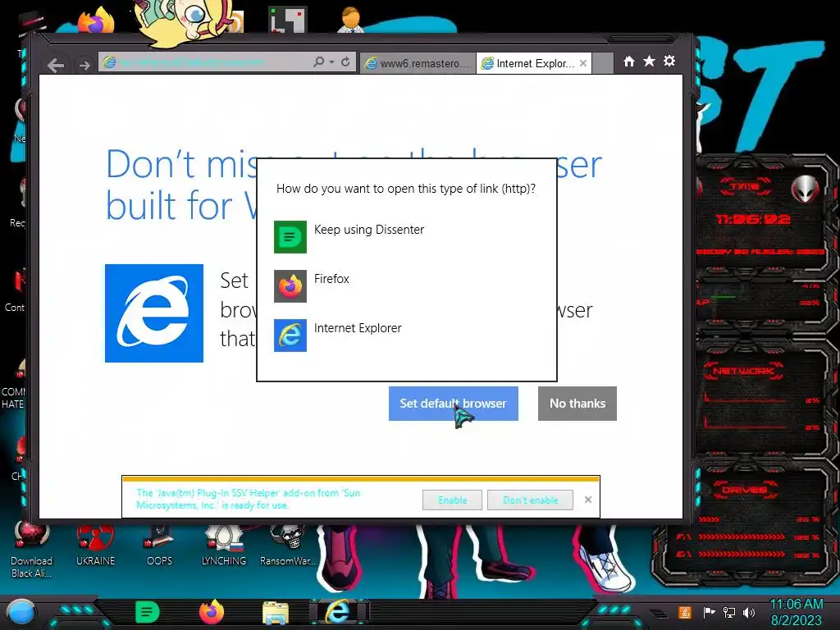Open a new tab with blank tab button
The height and width of the screenshot is (630, 840).
pyautogui.click(x=603, y=63)
